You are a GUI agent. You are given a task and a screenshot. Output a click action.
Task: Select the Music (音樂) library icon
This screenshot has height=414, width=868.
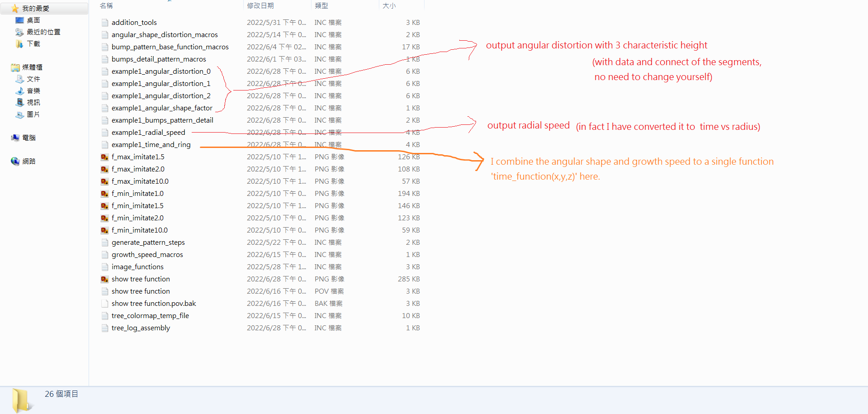(x=20, y=91)
